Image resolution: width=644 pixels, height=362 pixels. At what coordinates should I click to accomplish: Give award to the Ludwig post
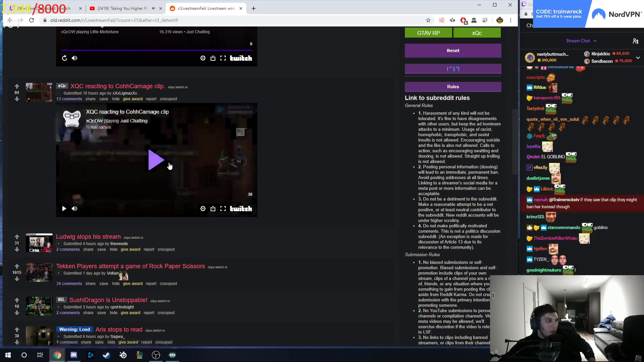coord(130,249)
